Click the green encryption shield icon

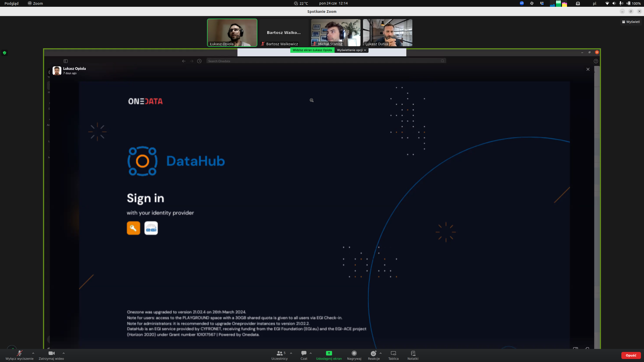5,53
